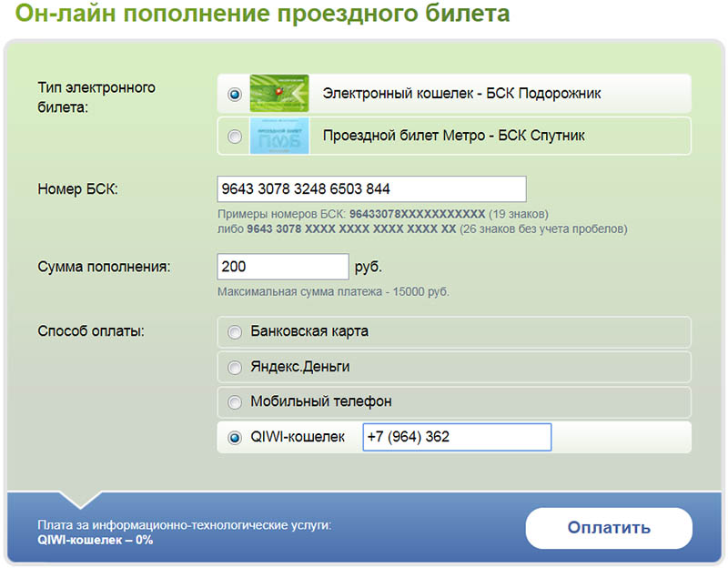Choose Мобильный телефон payment radio button
The width and height of the screenshot is (728, 568).
pyautogui.click(x=235, y=402)
